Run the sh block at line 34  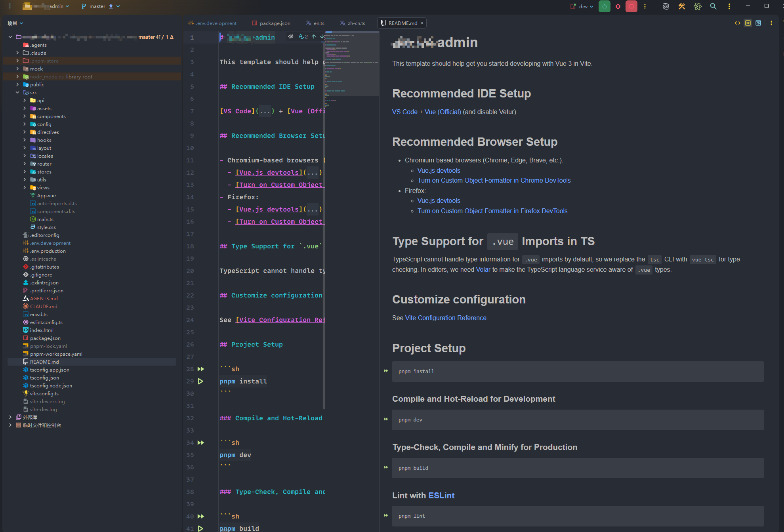pos(201,442)
